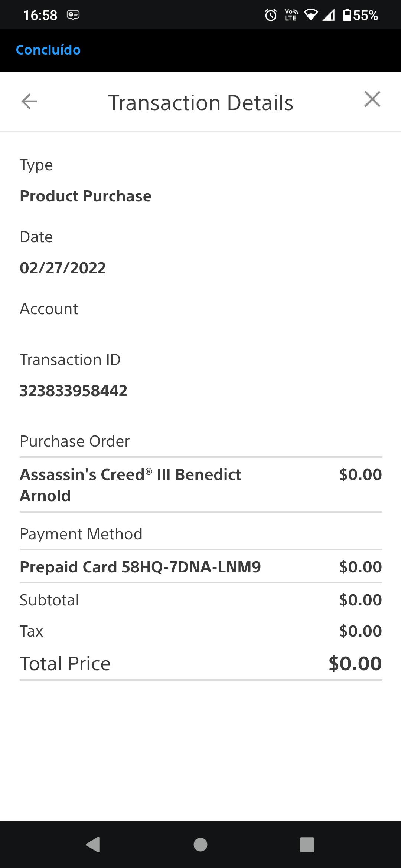Tap the alarm clock status icon
Viewport: 401px width, 868px height.
coord(271,15)
